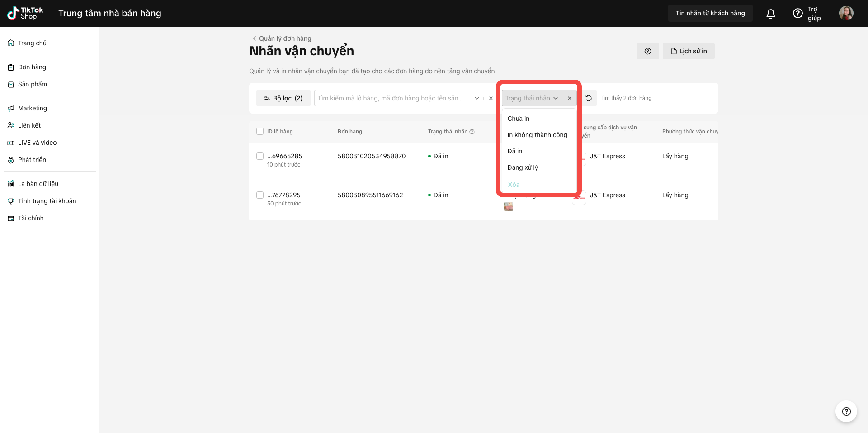Open Tin nhắn từ khách hàng
This screenshot has width=868, height=433.
coord(710,13)
